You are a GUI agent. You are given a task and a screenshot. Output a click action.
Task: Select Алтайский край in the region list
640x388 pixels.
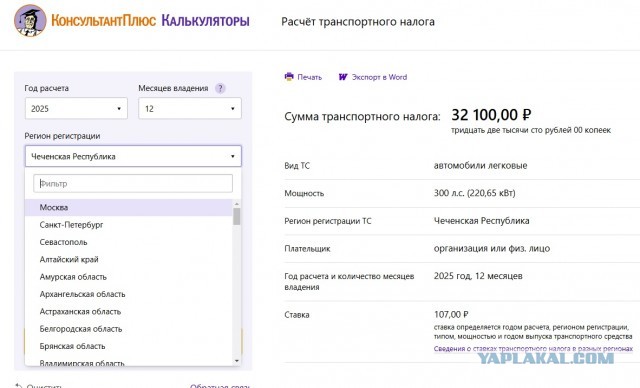pos(129,259)
